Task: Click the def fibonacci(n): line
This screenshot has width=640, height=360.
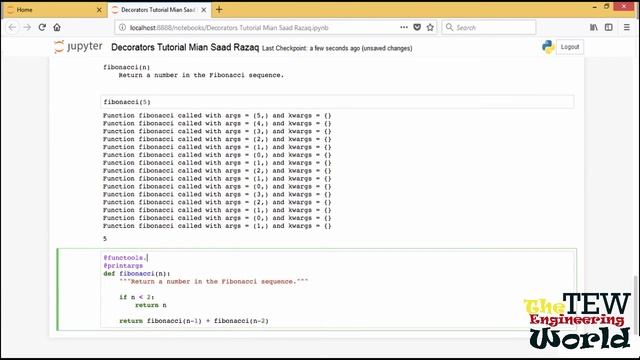Action: [137, 273]
